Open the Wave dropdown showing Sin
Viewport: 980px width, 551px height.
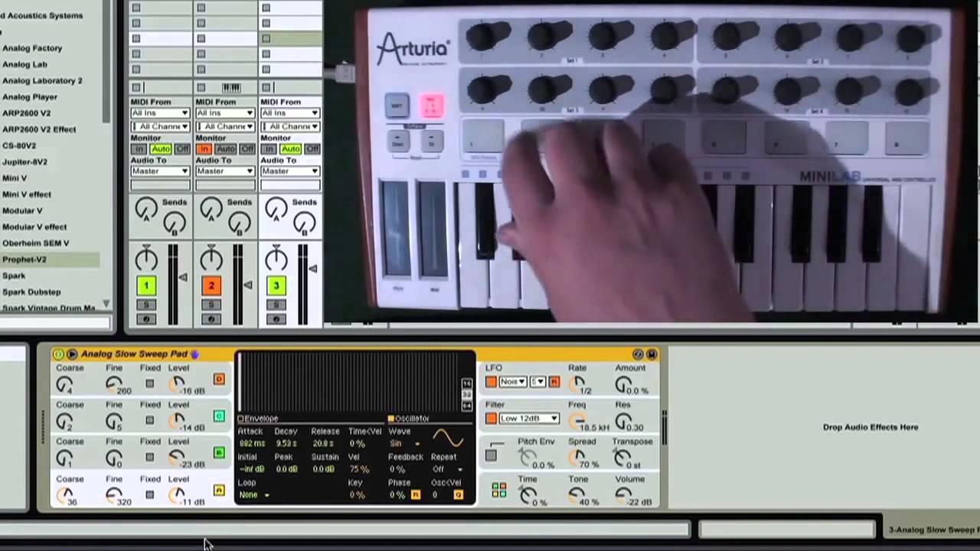[404, 444]
